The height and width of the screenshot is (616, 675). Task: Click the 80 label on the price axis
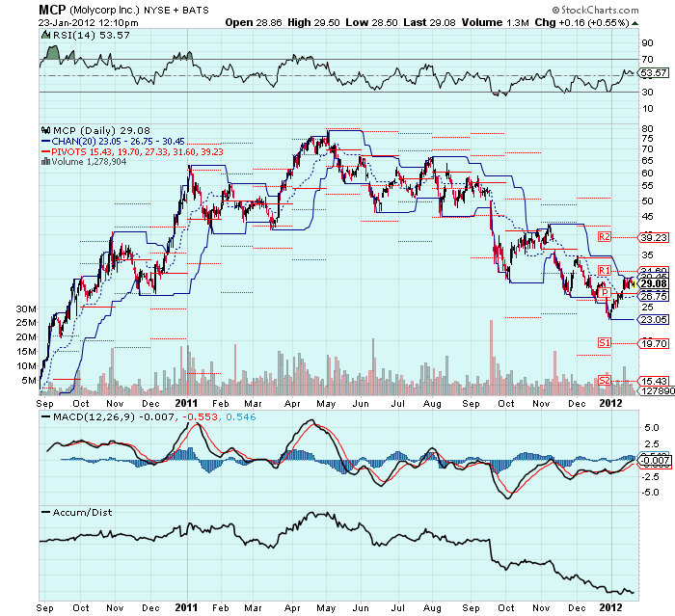pos(647,129)
